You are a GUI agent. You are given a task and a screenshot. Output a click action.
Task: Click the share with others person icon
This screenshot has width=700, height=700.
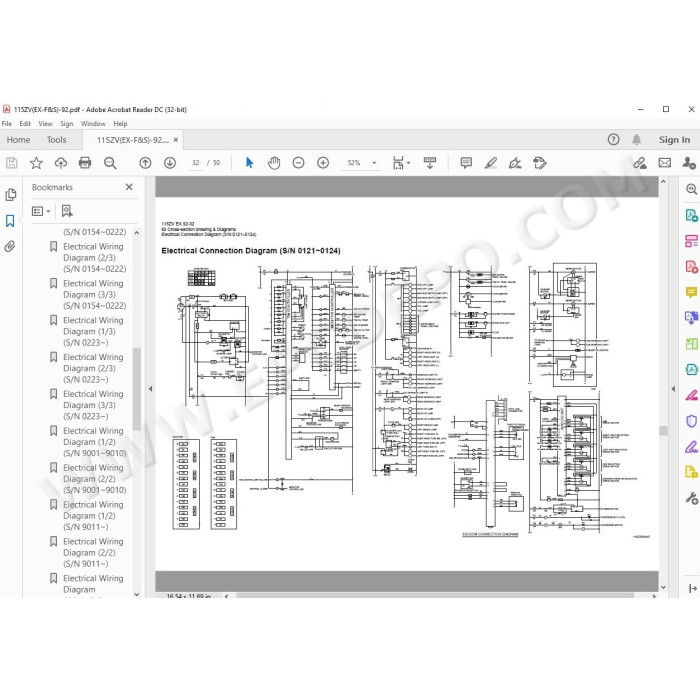click(x=689, y=163)
